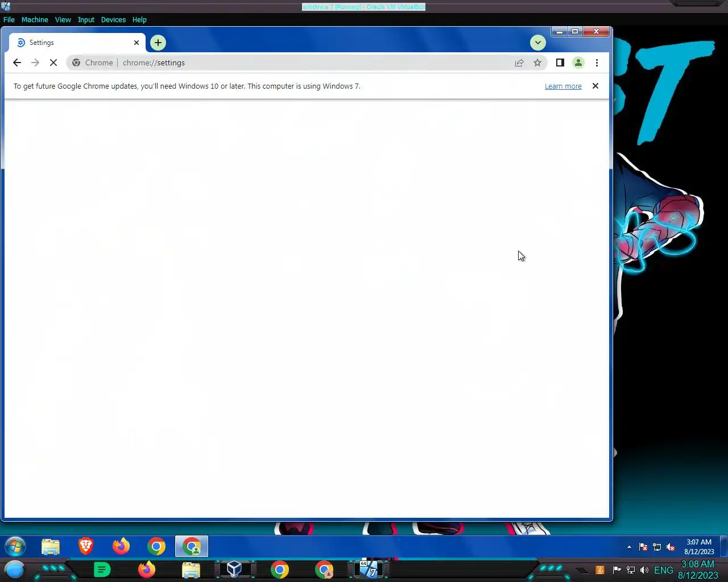Open VirtualBox Input menu
This screenshot has width=728, height=582.
point(86,19)
